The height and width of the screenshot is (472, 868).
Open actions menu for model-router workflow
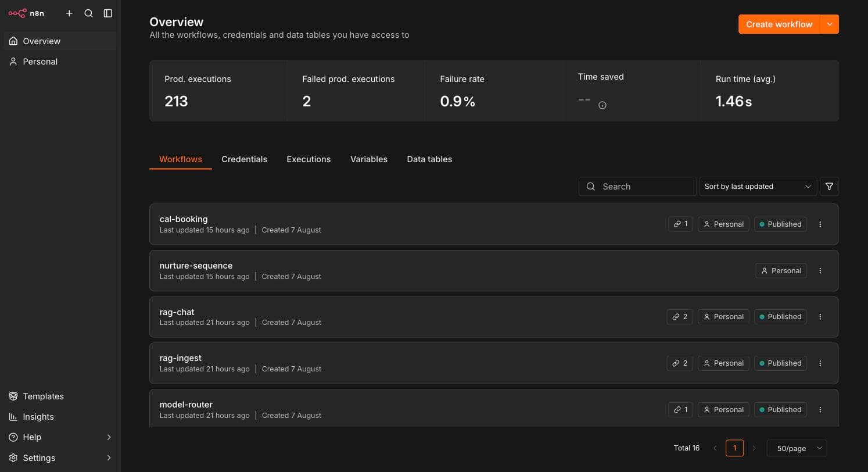(820, 410)
